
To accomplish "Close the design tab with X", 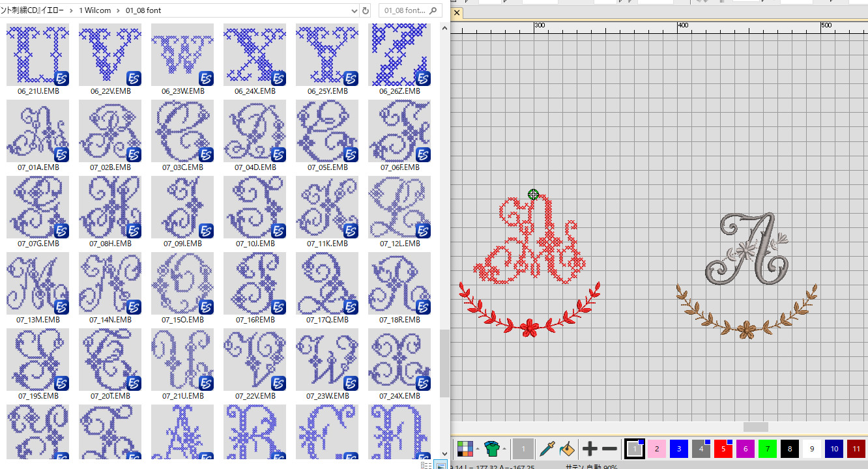I will pos(457,12).
